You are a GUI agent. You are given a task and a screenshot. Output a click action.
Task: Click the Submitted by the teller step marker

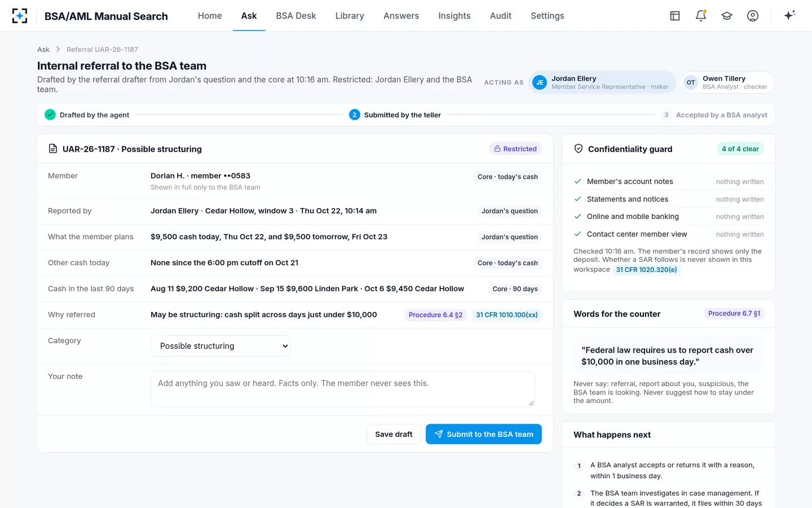coord(354,115)
